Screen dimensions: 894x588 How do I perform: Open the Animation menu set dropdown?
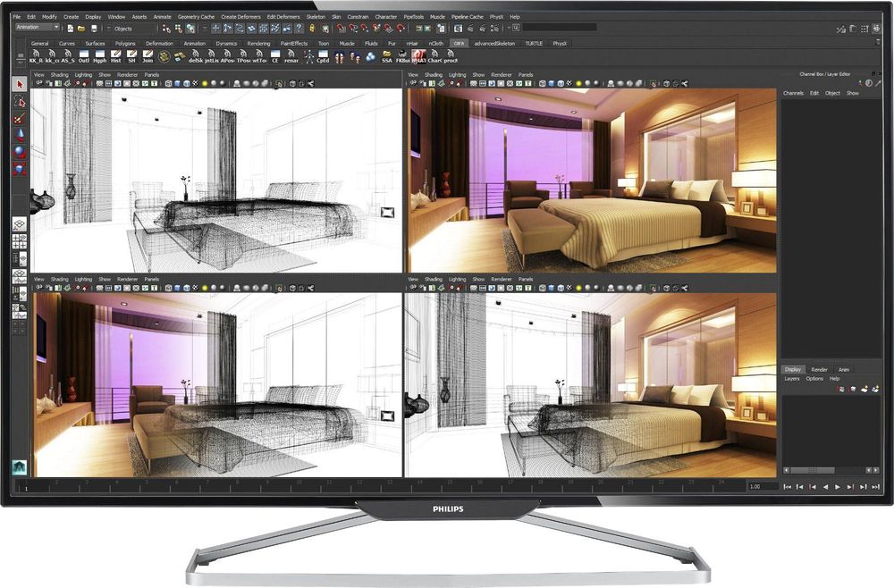38,28
